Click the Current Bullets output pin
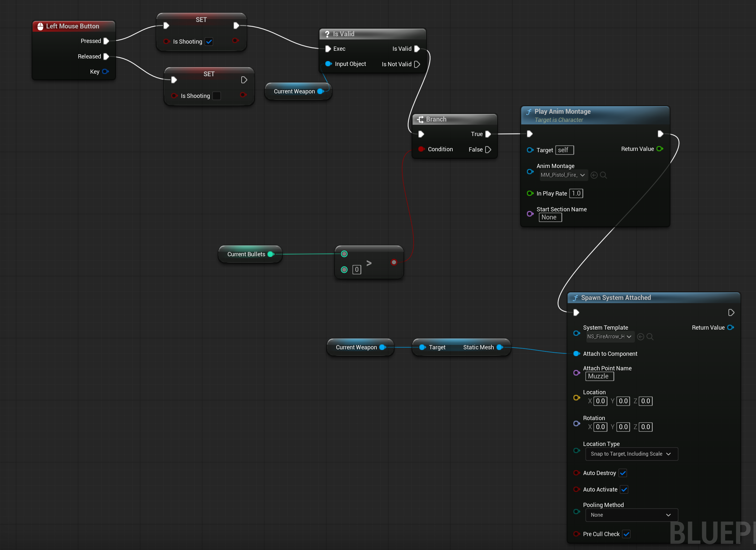 click(x=271, y=254)
